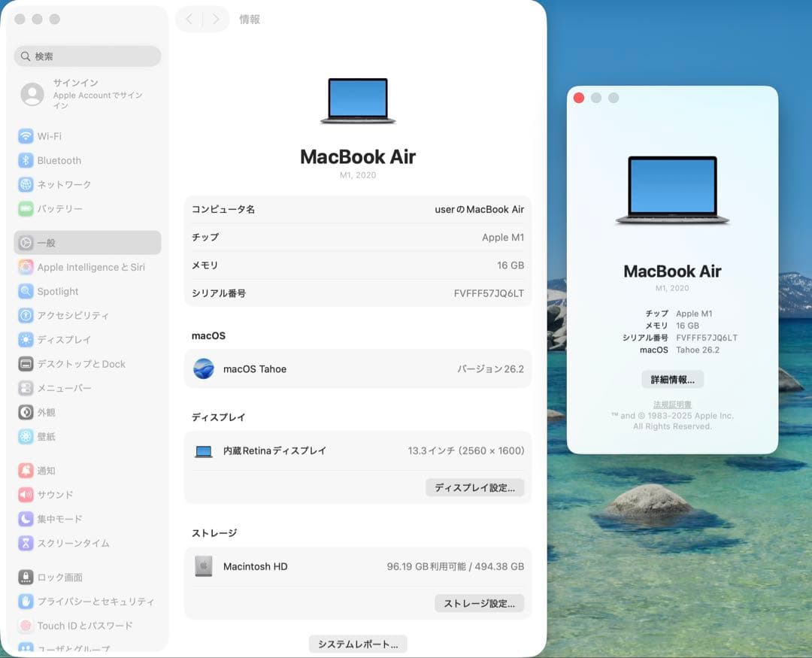The height and width of the screenshot is (658, 812).
Task: Switch to the 一般 section
Action: 41,242
